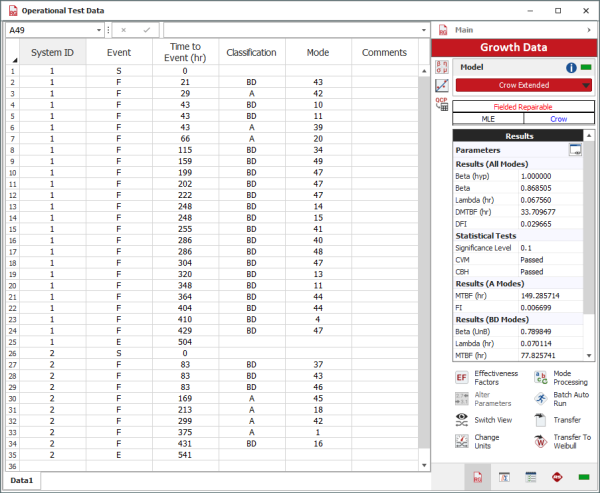The width and height of the screenshot is (600, 493).
Task: Click the Beta value 0.868505
Action: pyautogui.click(x=536, y=188)
